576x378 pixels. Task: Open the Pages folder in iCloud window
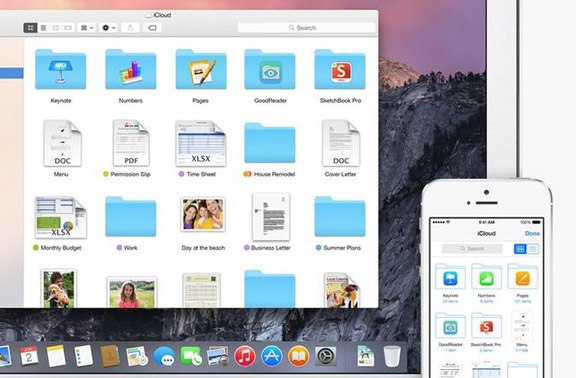point(201,69)
